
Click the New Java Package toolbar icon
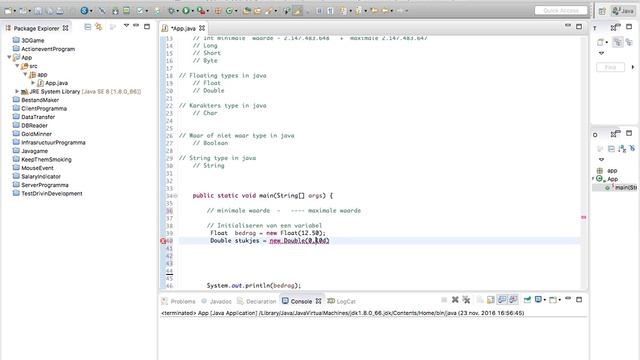pos(218,11)
